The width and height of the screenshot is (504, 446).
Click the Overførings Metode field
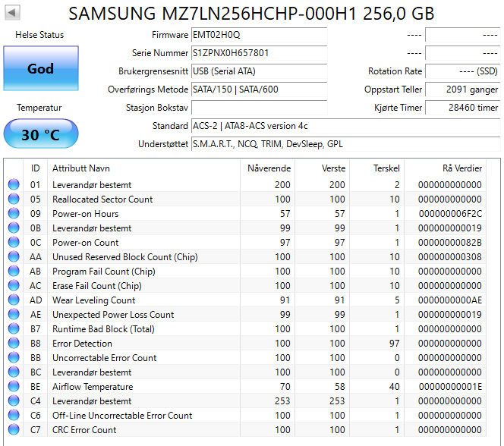click(x=260, y=90)
